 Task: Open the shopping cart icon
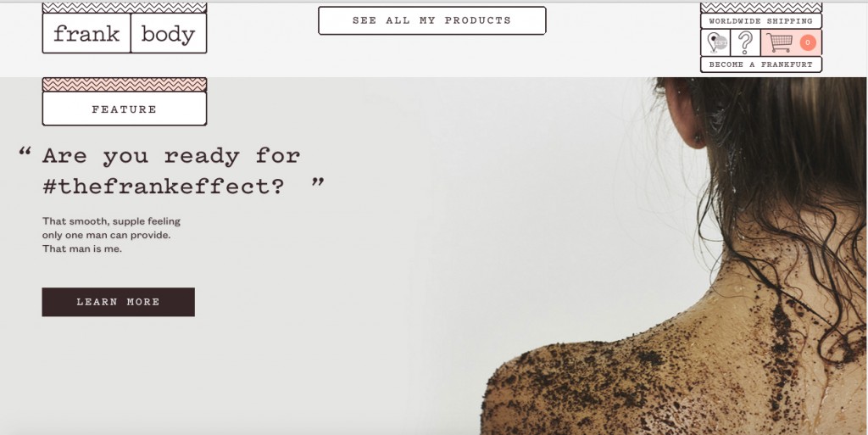coord(780,42)
